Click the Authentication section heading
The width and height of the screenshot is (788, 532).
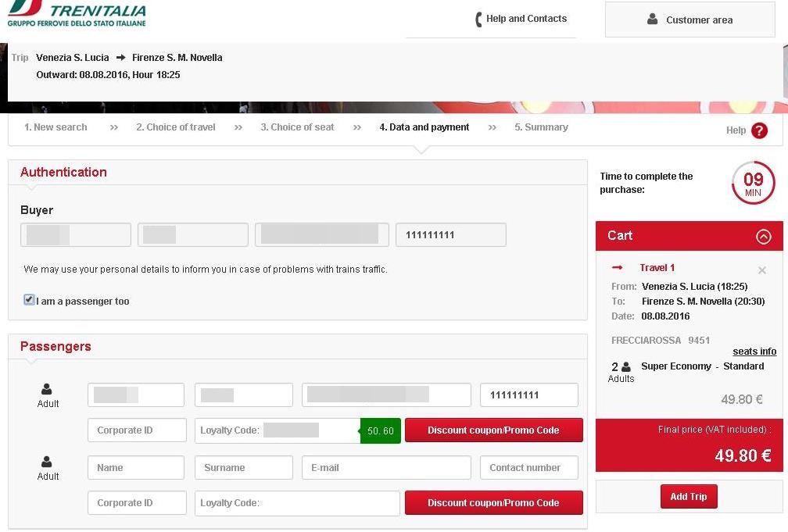tap(63, 172)
